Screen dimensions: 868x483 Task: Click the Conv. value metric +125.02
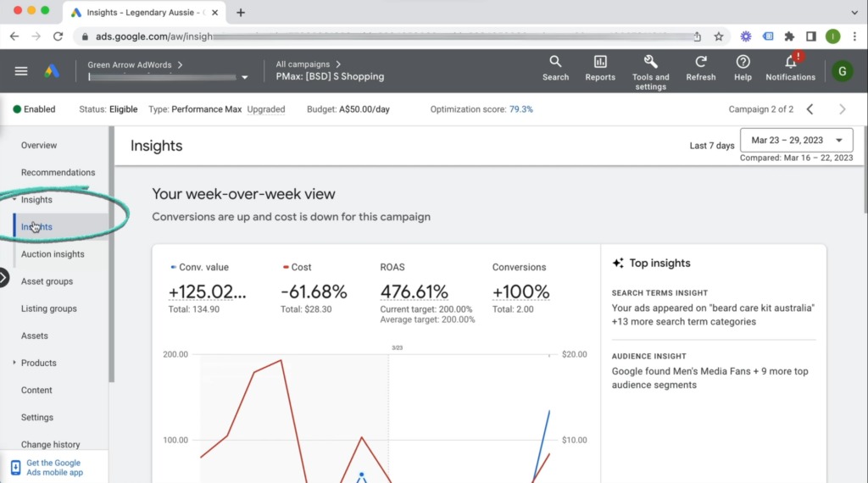208,291
